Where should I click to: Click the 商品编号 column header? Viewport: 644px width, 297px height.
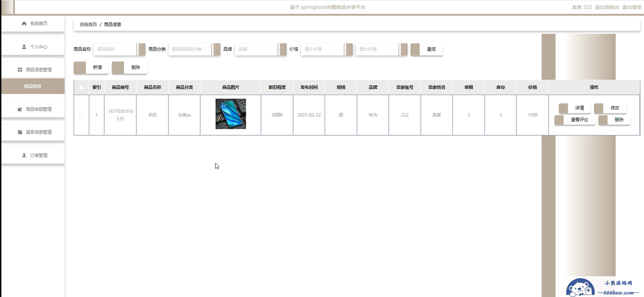(120, 87)
